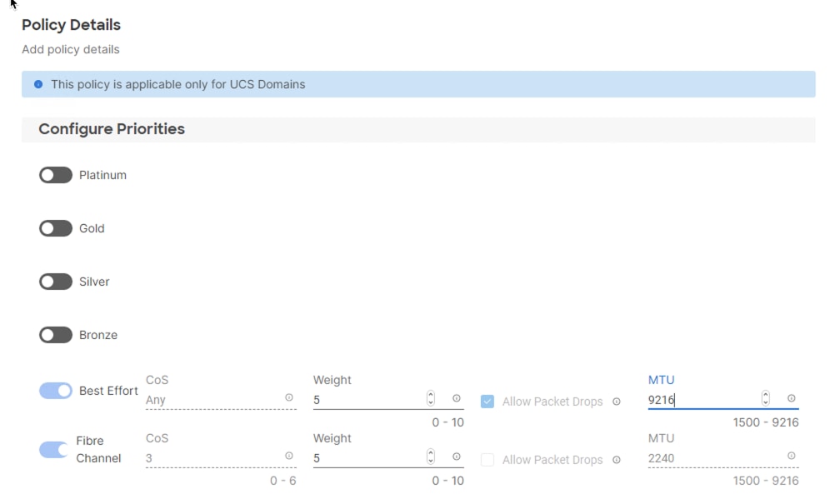Uncheck Allow Packet Drops for Best Effort
Viewport: 830px width, 504px height.
487,402
